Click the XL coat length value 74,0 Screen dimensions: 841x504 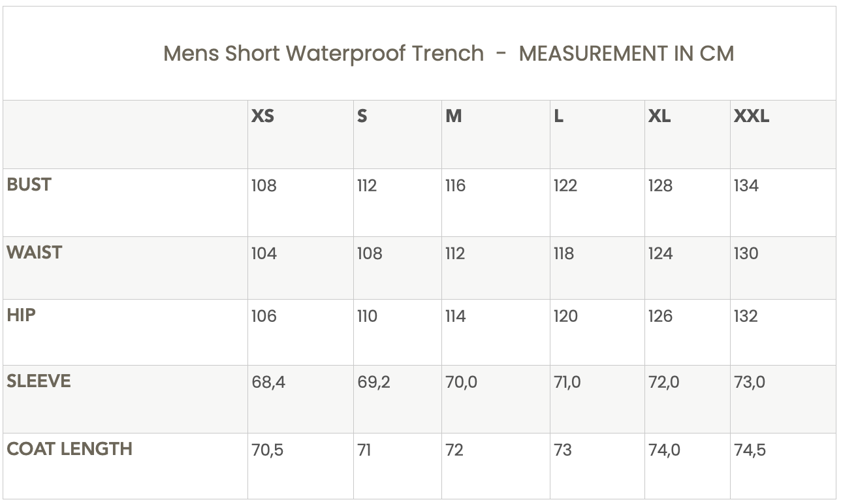coord(664,450)
